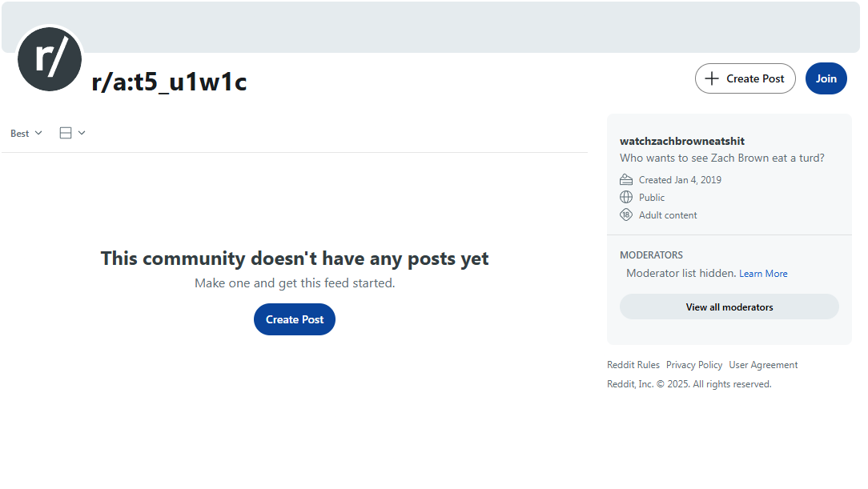Click the r/ community avatar icon
This screenshot has height=489, width=868.
tap(50, 59)
